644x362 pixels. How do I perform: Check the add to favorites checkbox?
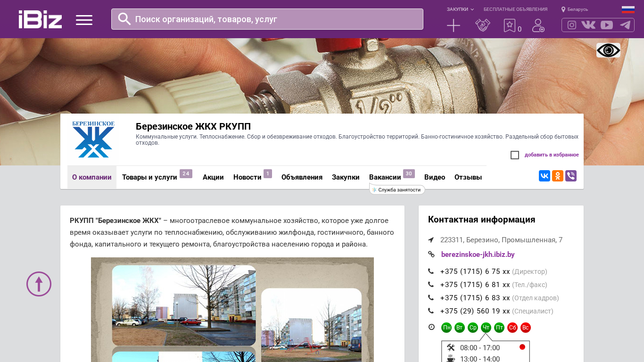coord(515,155)
